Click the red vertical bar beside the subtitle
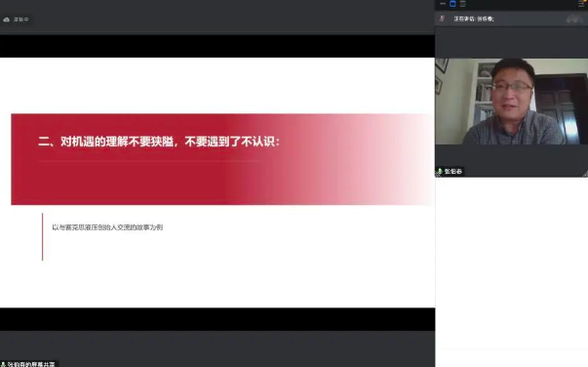This screenshot has width=588, height=367. click(42, 237)
